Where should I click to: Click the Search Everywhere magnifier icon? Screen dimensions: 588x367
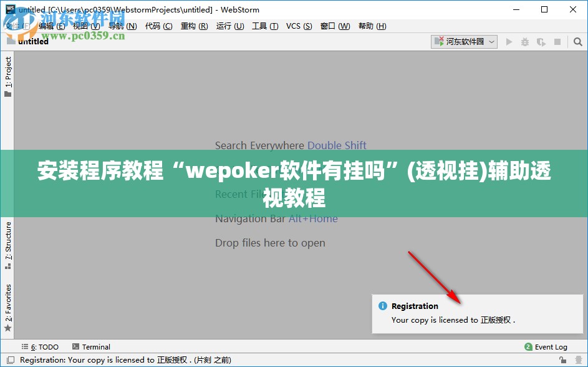tap(578, 42)
